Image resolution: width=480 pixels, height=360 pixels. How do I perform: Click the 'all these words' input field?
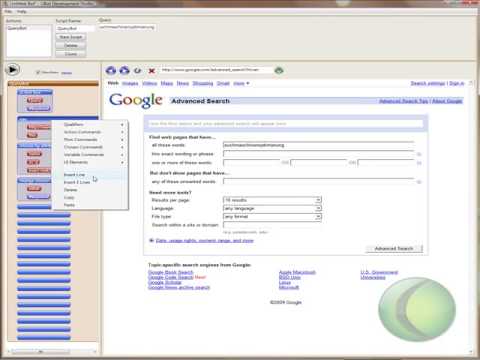click(318, 145)
